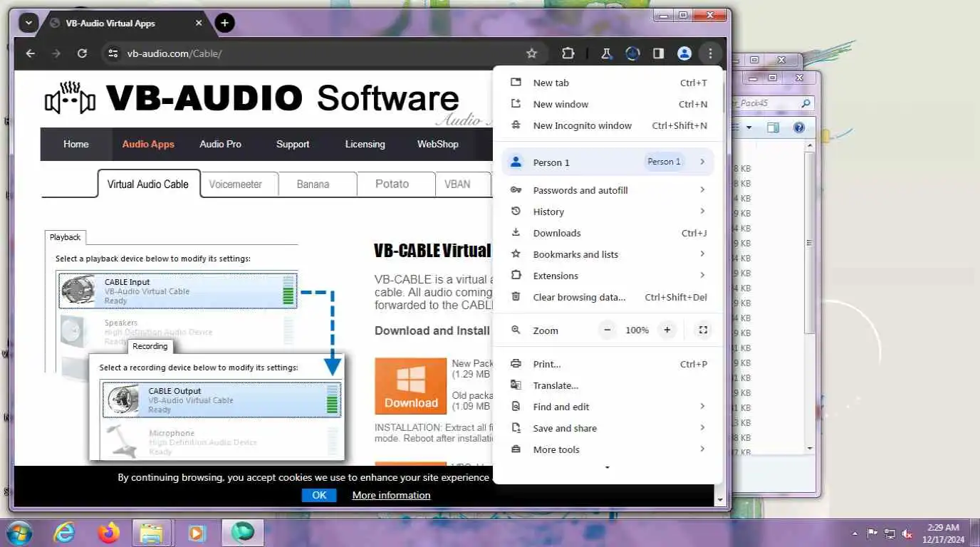Reload the VB-Audio page

tap(82, 53)
